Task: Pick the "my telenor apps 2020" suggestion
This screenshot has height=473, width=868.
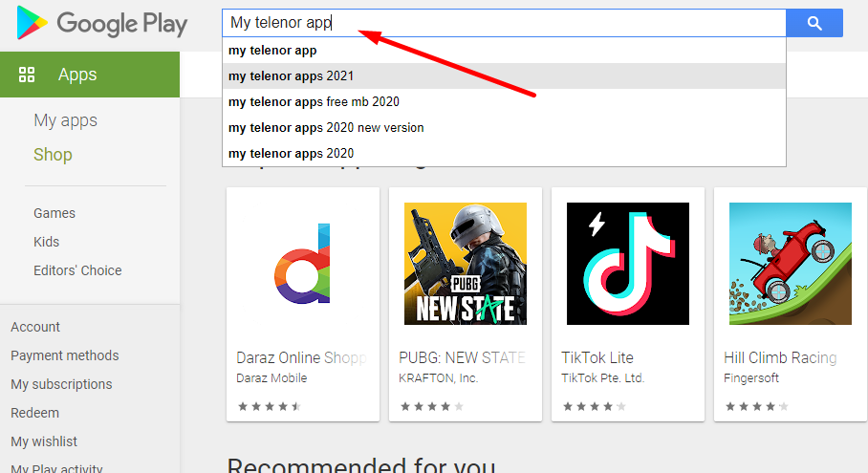Action: [x=504, y=153]
